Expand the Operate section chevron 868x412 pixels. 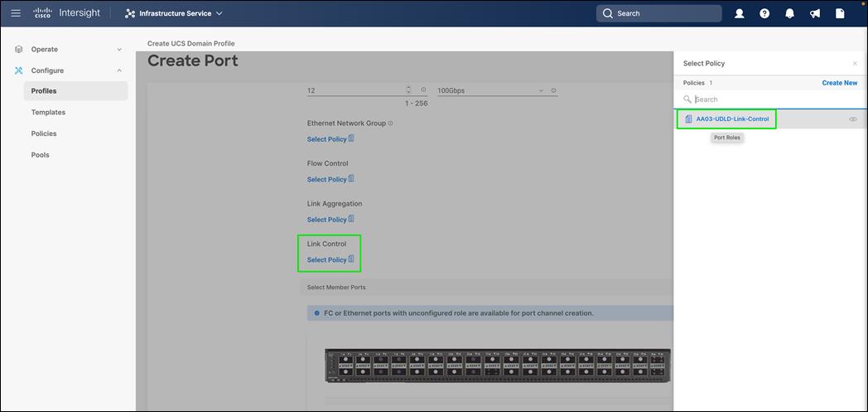[x=119, y=49]
